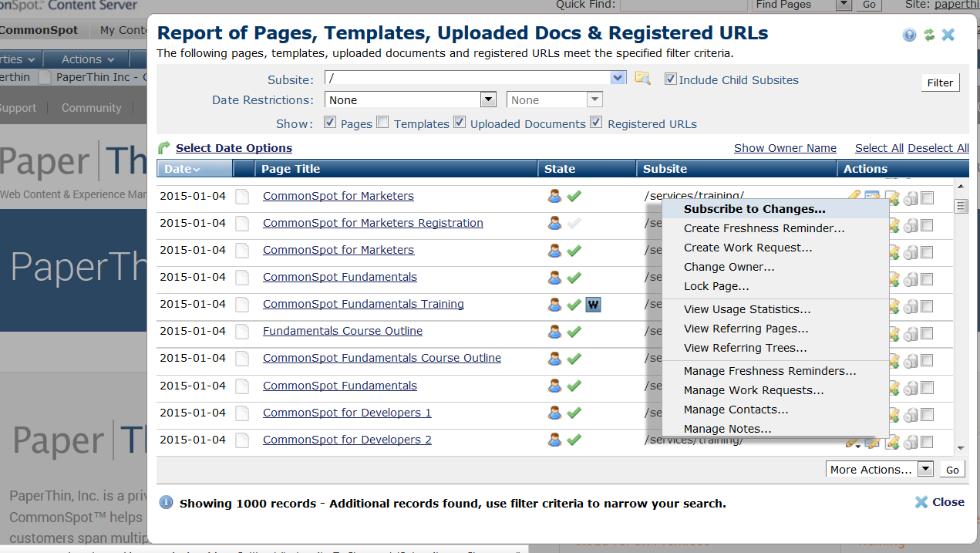This screenshot has width=980, height=553.
Task: Click green checkmark in Fundamentals Training row
Action: click(x=574, y=305)
